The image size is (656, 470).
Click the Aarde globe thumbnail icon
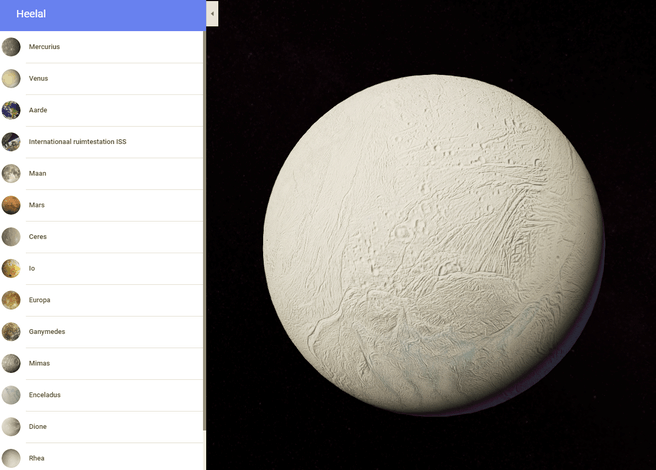pyautogui.click(x=11, y=110)
